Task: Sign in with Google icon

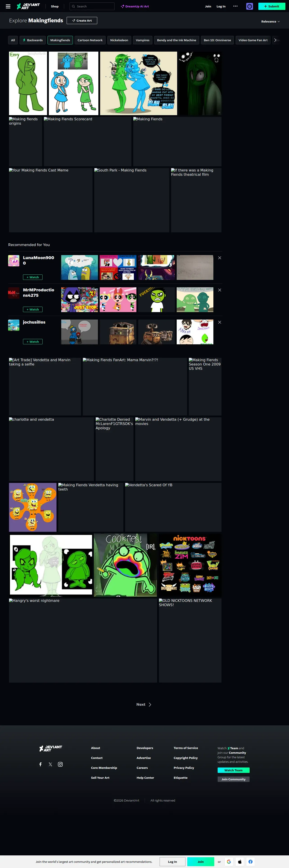Action: click(229, 862)
